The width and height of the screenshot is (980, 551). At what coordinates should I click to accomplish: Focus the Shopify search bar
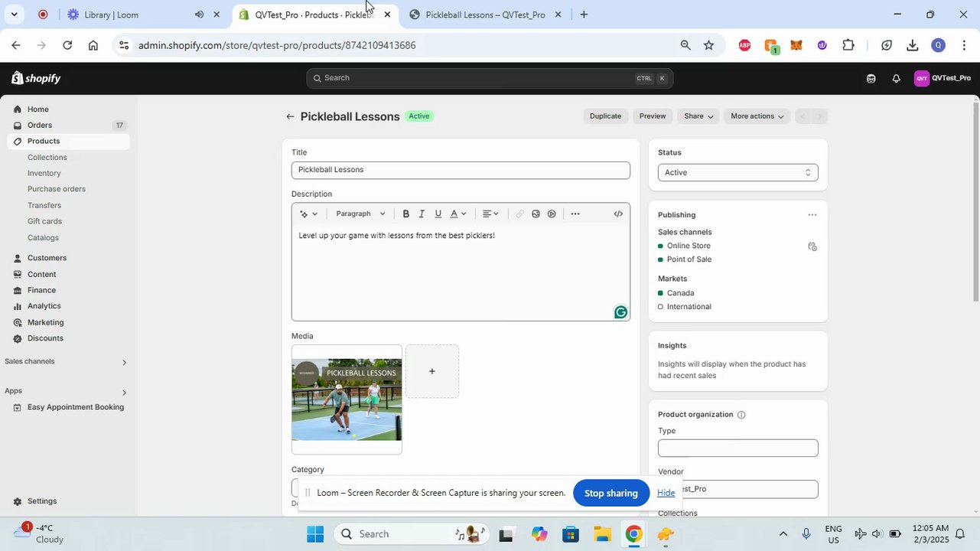click(x=490, y=78)
